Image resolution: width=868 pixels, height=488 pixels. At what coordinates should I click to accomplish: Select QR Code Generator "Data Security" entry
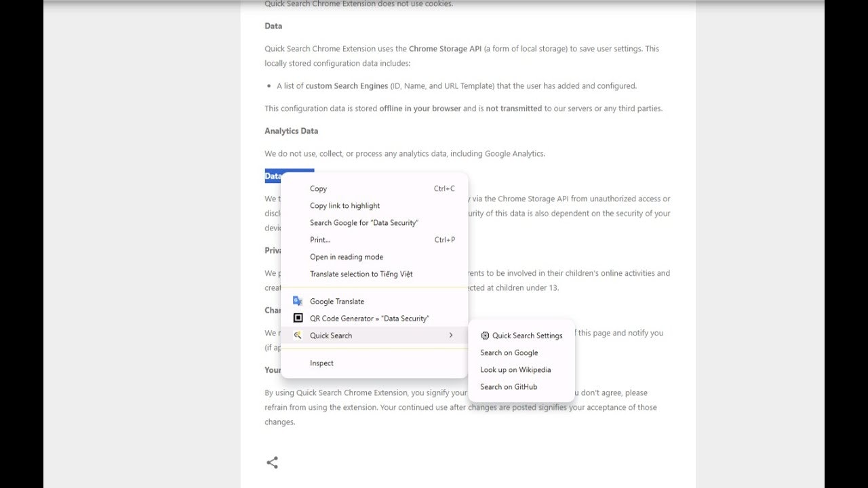pos(374,318)
